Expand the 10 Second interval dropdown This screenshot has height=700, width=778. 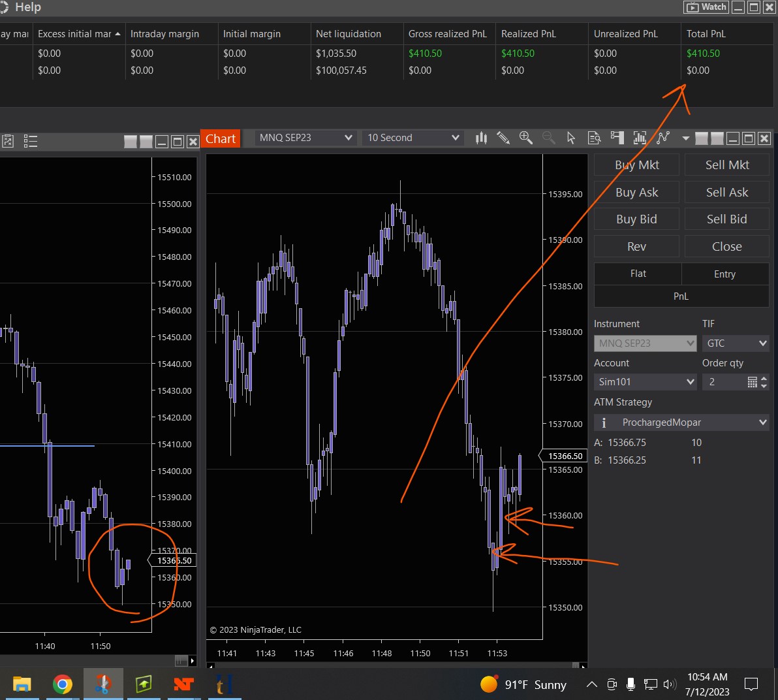pyautogui.click(x=412, y=138)
